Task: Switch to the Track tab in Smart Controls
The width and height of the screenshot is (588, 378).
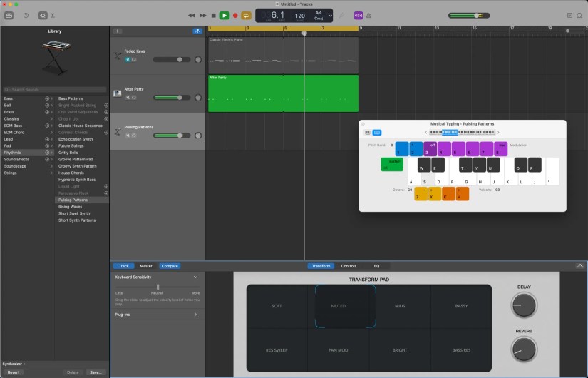Action: click(124, 266)
